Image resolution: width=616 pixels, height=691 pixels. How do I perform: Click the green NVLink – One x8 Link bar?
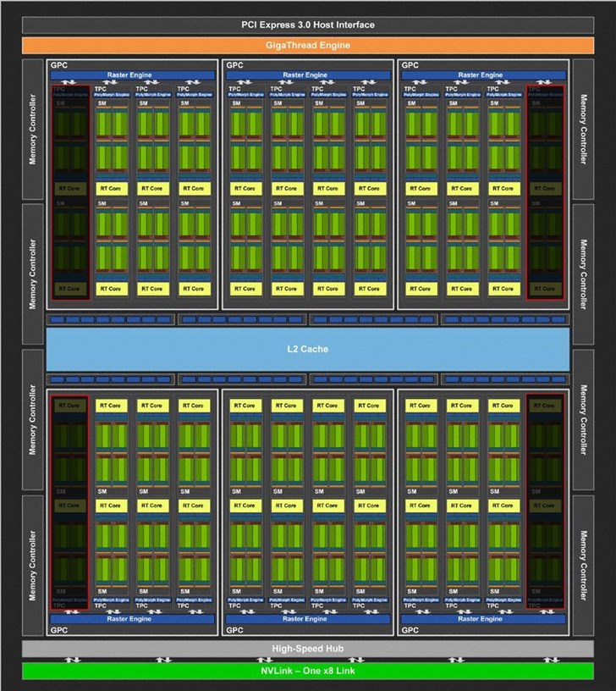308,671
